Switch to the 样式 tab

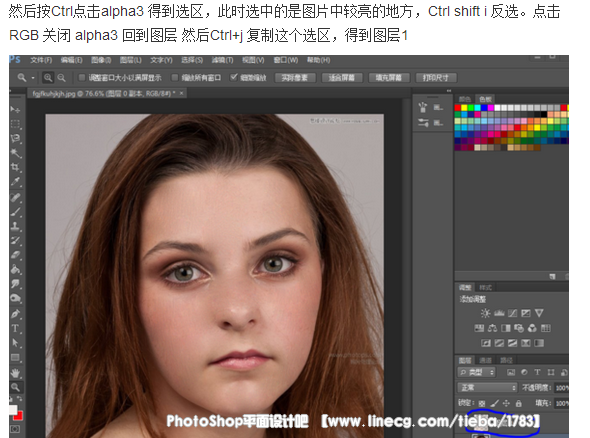[x=485, y=287]
